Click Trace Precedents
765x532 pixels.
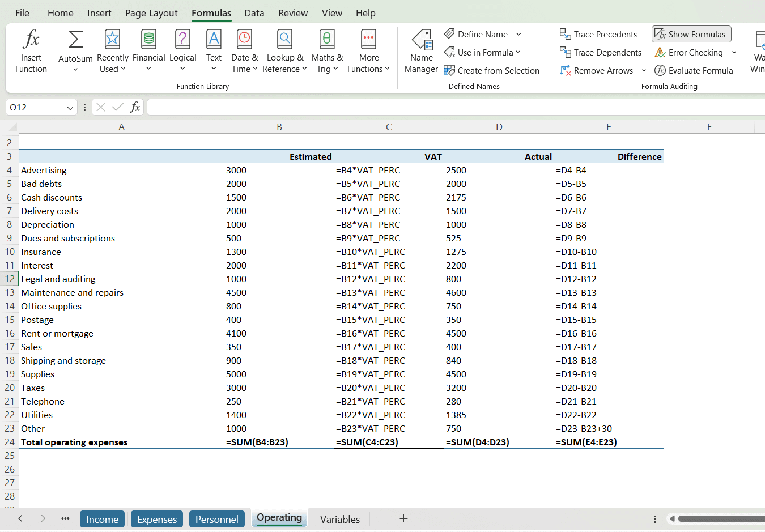tap(598, 35)
